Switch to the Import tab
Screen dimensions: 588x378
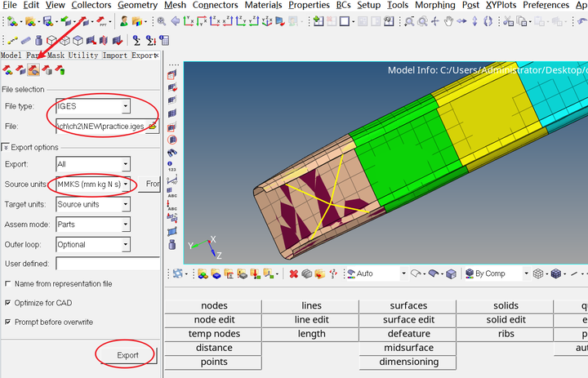pos(115,56)
